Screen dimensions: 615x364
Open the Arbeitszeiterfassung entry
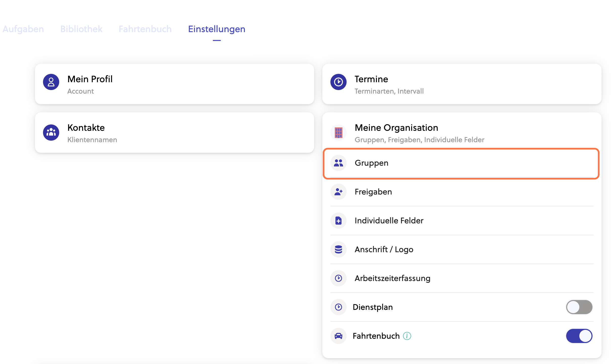click(x=462, y=278)
